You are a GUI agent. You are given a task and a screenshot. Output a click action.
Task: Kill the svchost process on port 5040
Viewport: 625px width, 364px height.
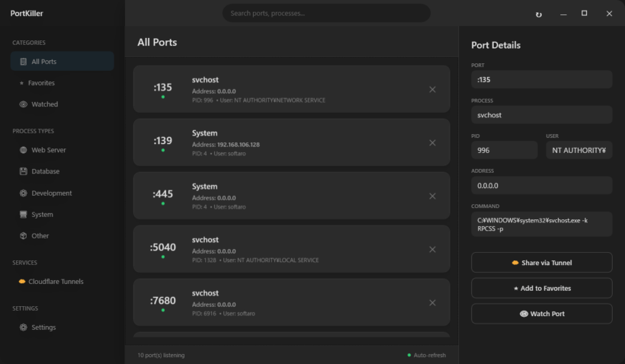pos(432,250)
